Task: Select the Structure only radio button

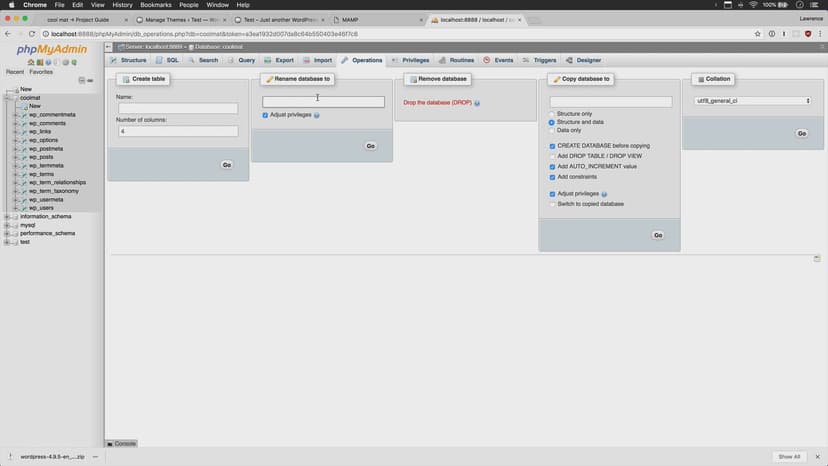Action: pos(552,114)
